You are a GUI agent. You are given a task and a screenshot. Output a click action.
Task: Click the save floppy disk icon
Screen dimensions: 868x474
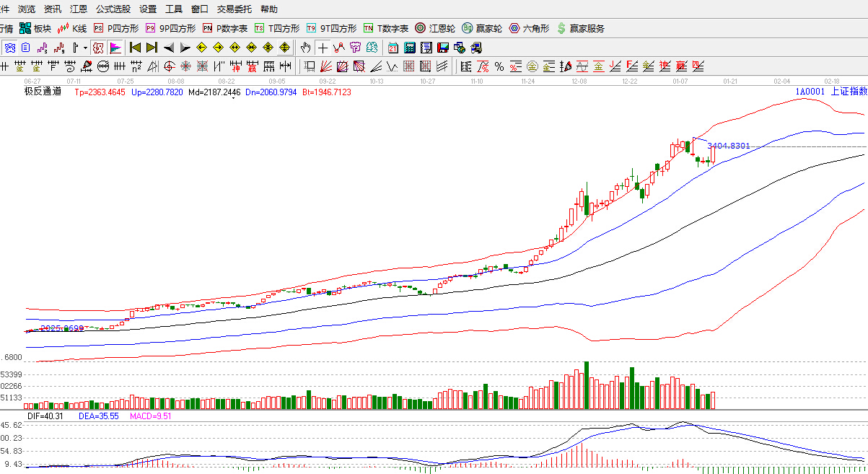pyautogui.click(x=442, y=48)
